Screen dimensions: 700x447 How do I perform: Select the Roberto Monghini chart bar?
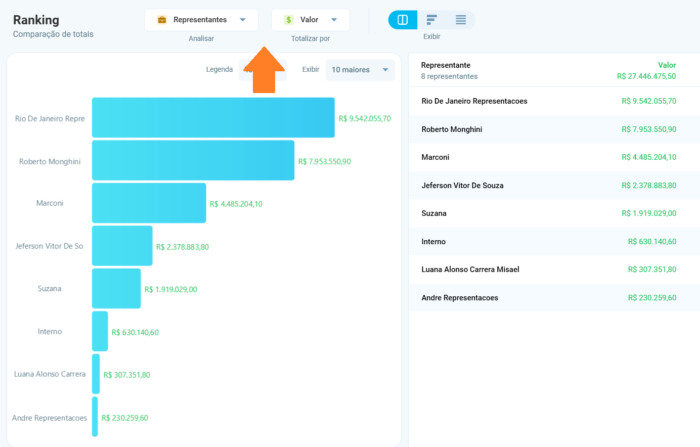pos(192,160)
